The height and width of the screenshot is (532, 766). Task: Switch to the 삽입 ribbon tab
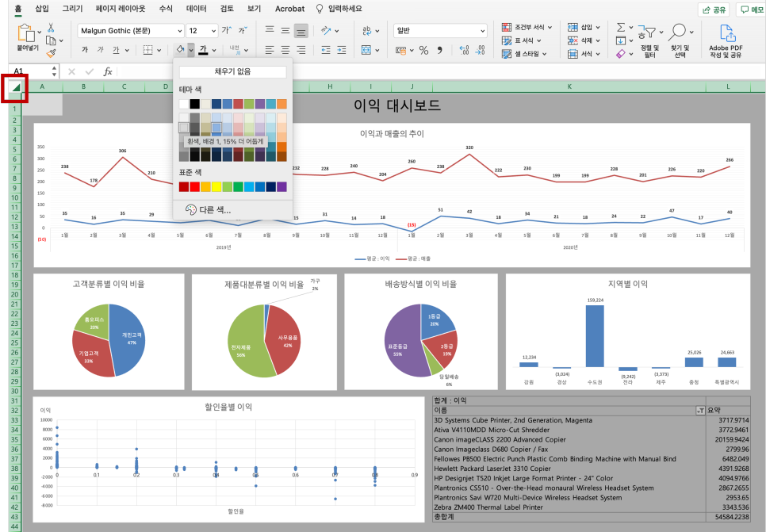click(x=42, y=8)
